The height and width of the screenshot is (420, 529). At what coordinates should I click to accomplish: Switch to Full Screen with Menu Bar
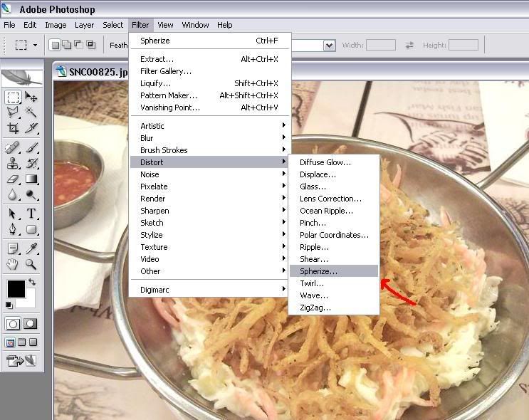pos(22,342)
